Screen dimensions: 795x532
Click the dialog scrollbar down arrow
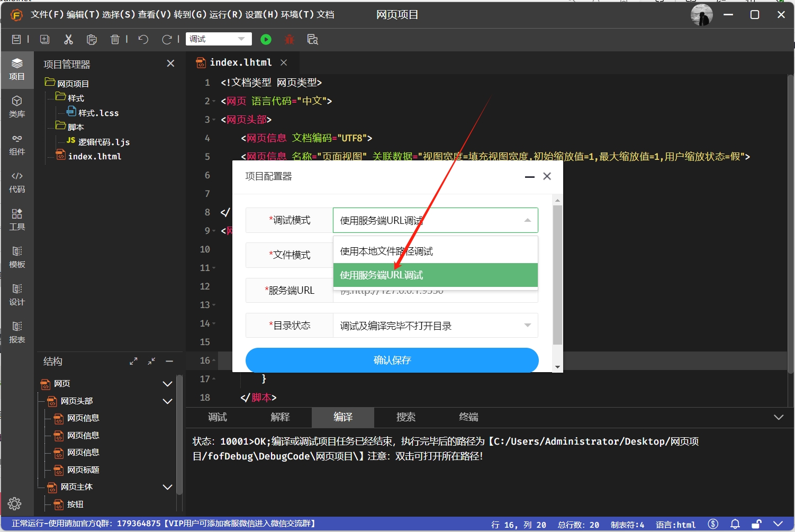pyautogui.click(x=557, y=367)
